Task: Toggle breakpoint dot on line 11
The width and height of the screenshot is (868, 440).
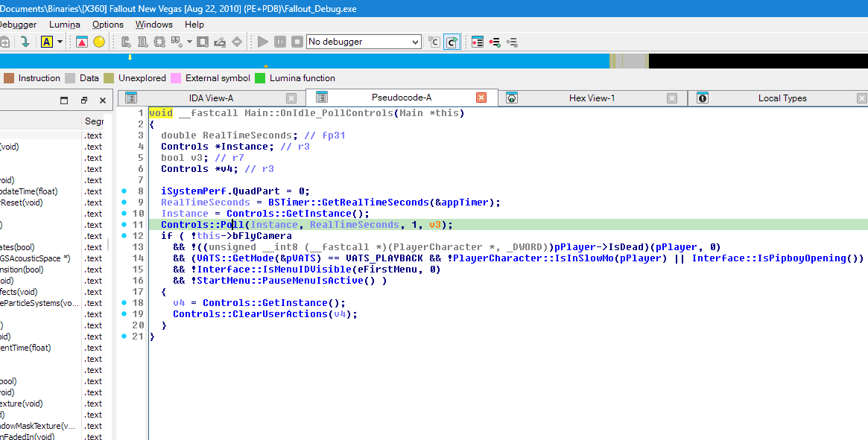Action: click(124, 225)
